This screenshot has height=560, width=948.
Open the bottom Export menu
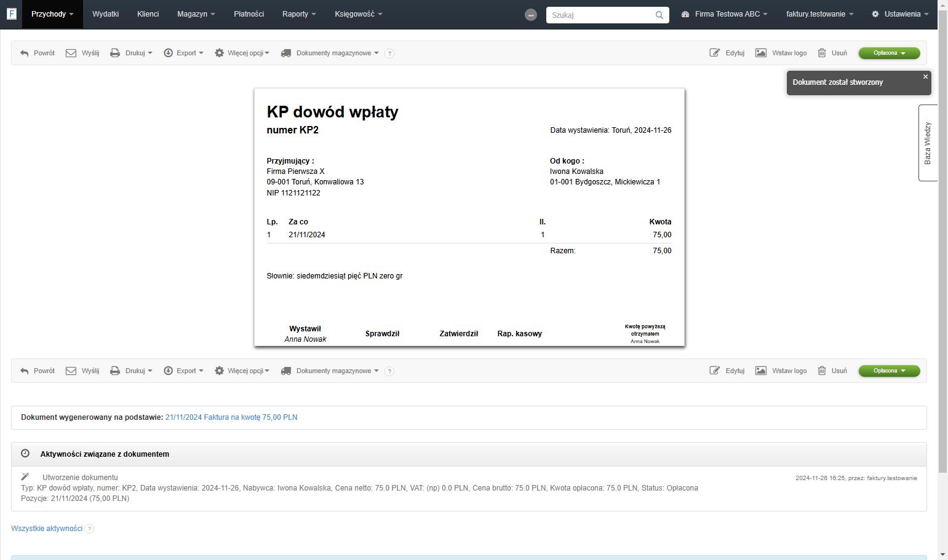point(183,371)
